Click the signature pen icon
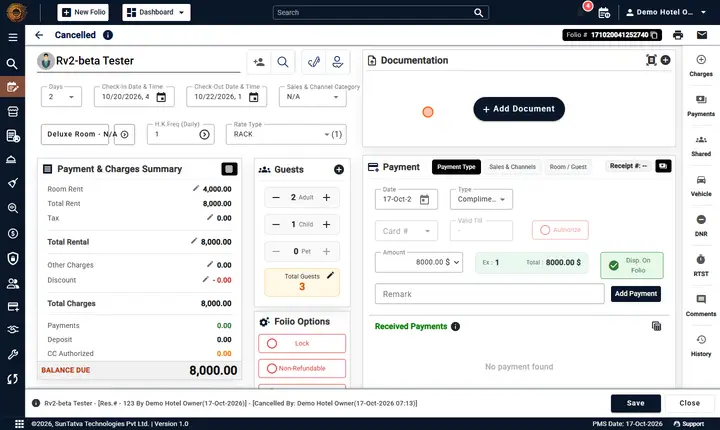720x430 pixels. point(314,62)
